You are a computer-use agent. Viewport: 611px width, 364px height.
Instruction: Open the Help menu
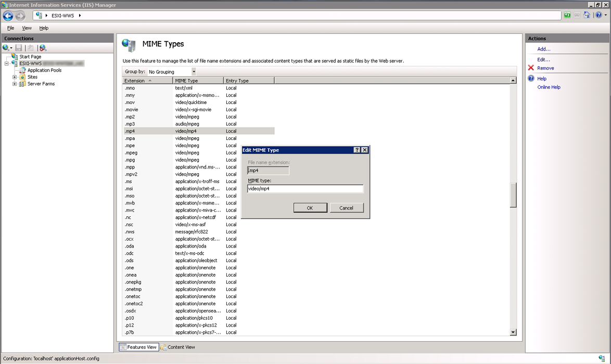[x=44, y=28]
